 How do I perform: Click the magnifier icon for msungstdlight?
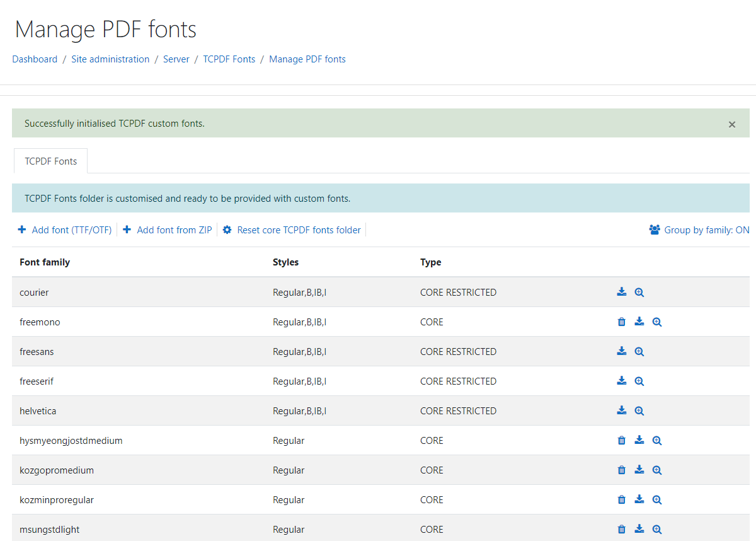pos(657,530)
